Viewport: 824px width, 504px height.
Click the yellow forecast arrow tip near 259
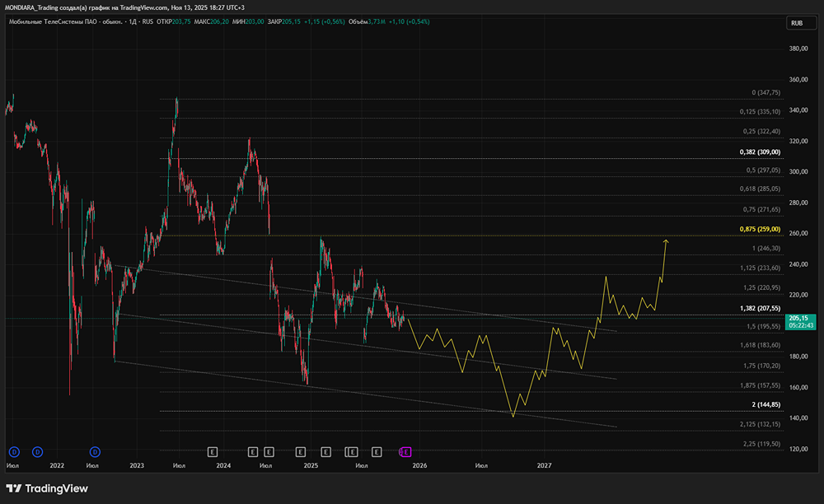[666, 240]
